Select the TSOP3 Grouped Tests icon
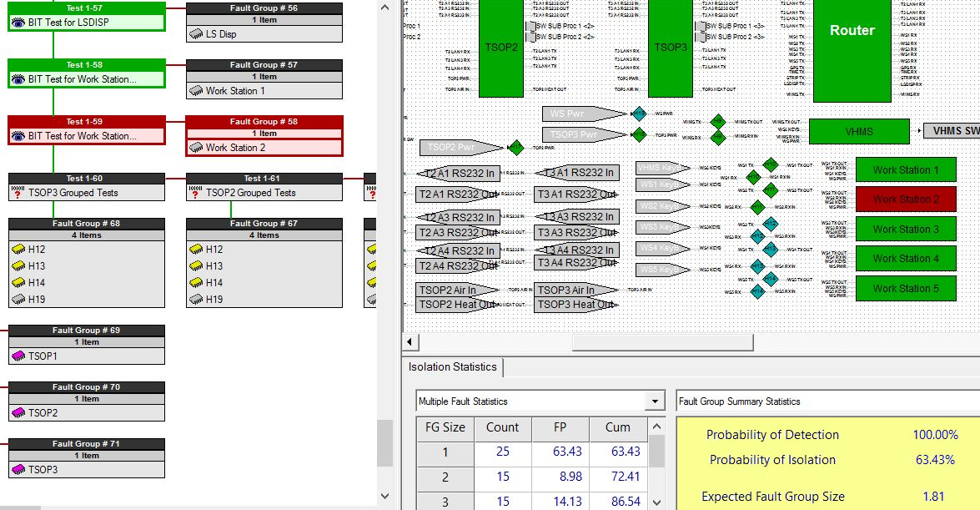This screenshot has width=980, height=510. click(18, 193)
